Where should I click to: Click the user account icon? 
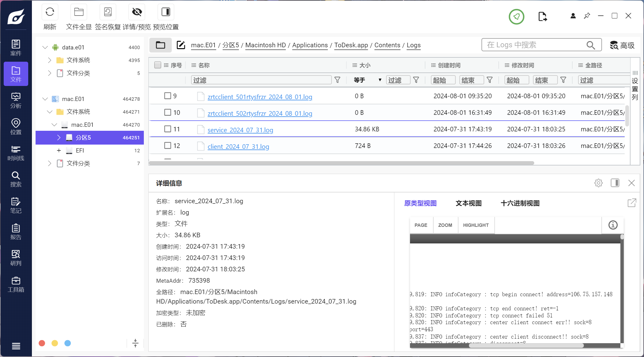coord(573,16)
